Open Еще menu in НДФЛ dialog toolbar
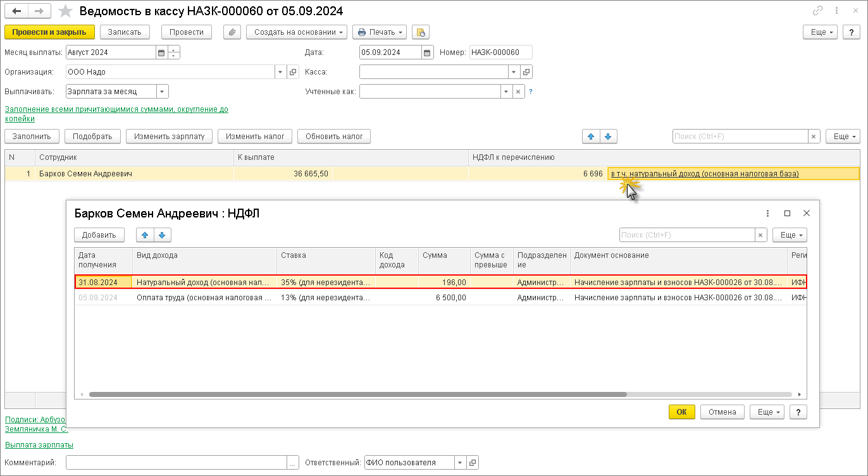 click(x=790, y=235)
